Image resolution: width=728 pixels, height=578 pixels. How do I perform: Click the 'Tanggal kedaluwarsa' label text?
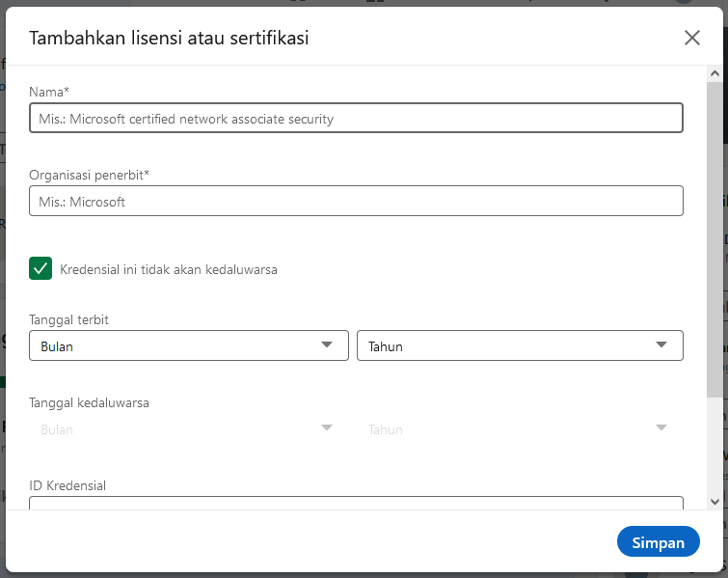point(89,402)
